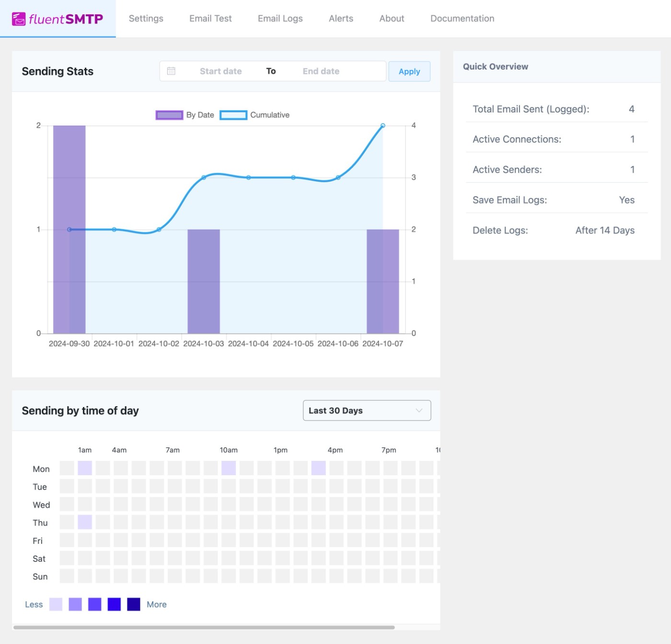Open the Last 30 Days dropdown

pos(367,410)
